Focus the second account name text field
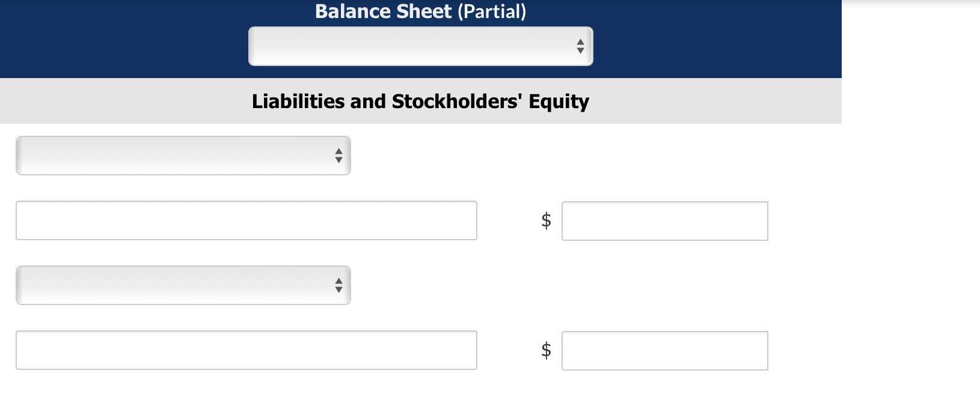 tap(247, 350)
